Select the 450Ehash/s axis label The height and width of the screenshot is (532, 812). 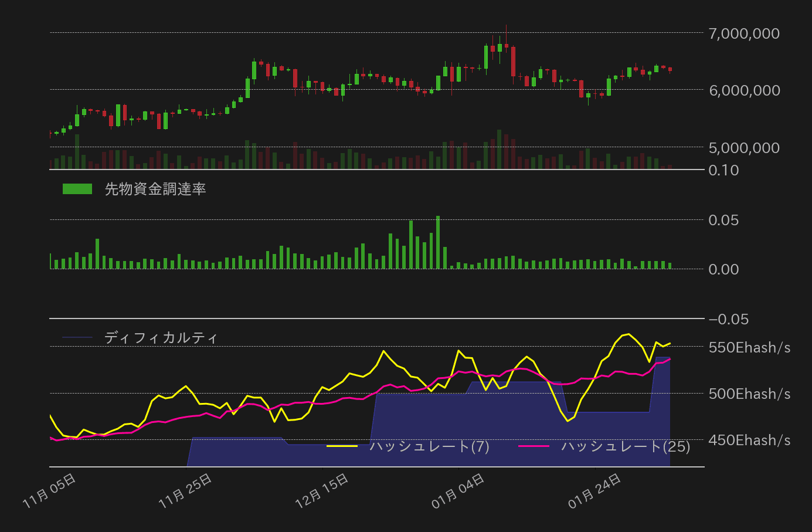click(x=749, y=440)
